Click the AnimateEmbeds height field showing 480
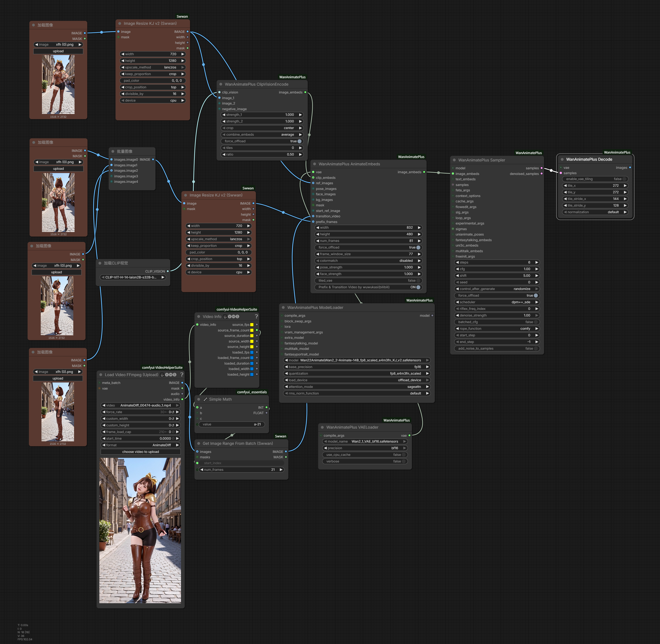Viewport: 660px width, 644px height. pyautogui.click(x=368, y=234)
